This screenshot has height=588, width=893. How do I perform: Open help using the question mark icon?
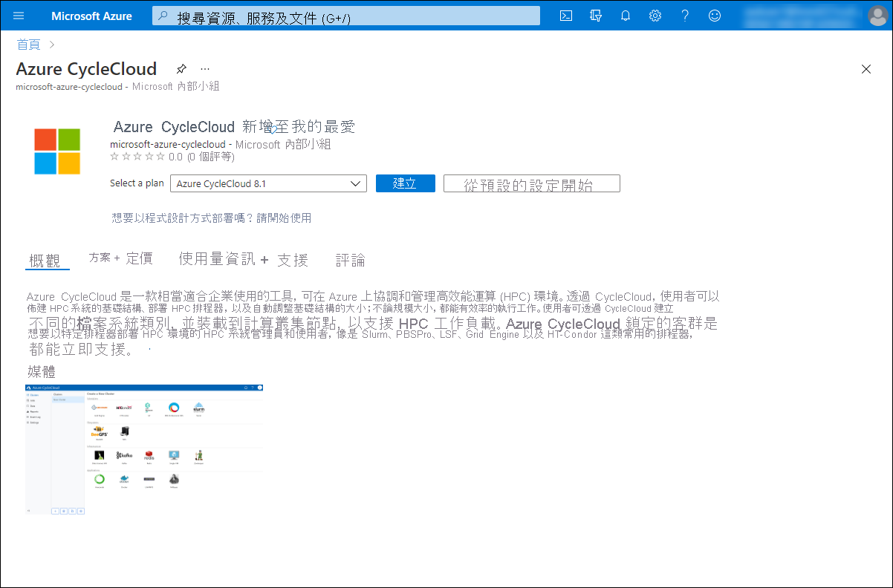(684, 15)
